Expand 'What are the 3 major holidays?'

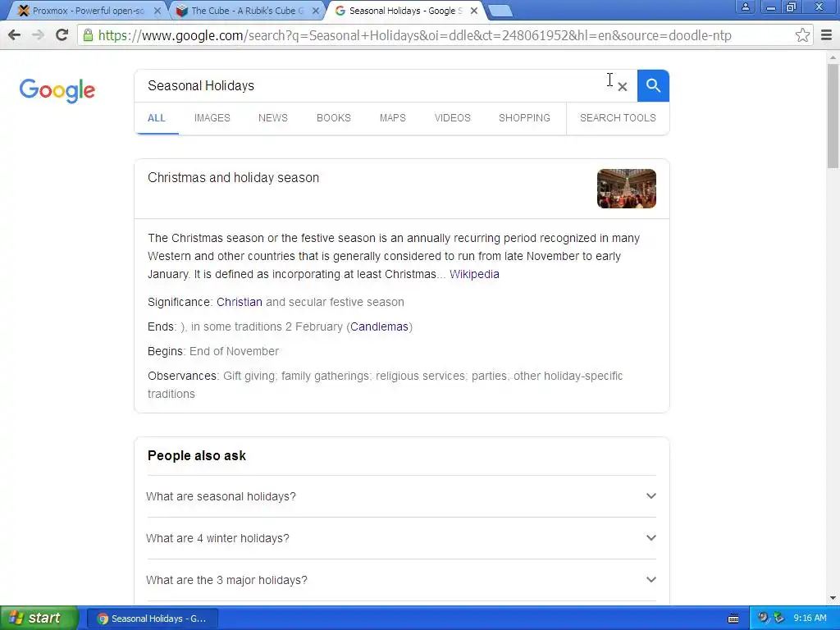401,580
